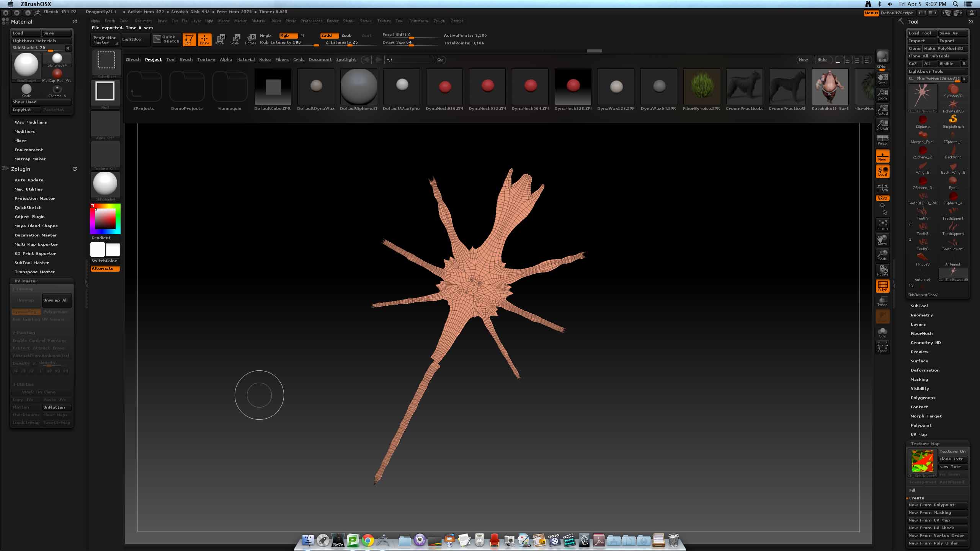Click the Frame icon in right shelf
Image resolution: width=980 pixels, height=551 pixels.
tap(882, 225)
